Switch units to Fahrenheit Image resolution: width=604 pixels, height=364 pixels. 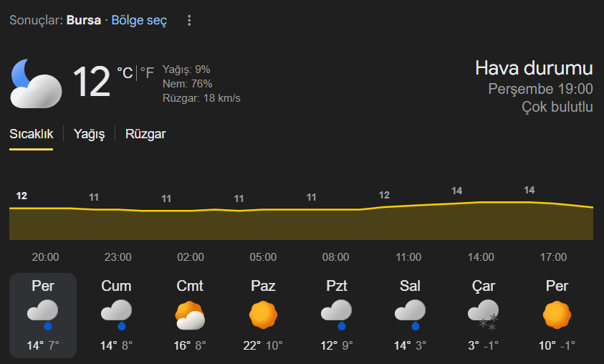pyautogui.click(x=147, y=72)
